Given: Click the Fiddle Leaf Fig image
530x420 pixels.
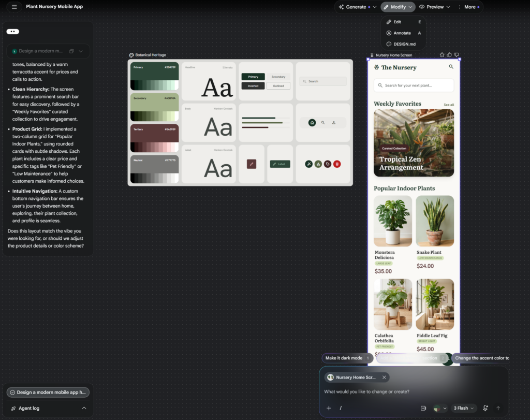Looking at the screenshot, I should [x=435, y=305].
